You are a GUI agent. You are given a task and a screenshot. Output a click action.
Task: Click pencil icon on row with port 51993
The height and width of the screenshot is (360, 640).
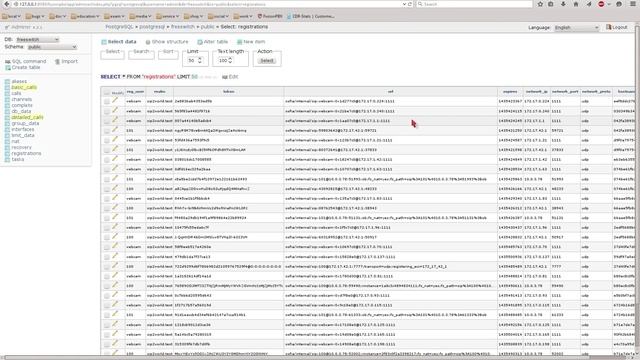click(x=116, y=178)
